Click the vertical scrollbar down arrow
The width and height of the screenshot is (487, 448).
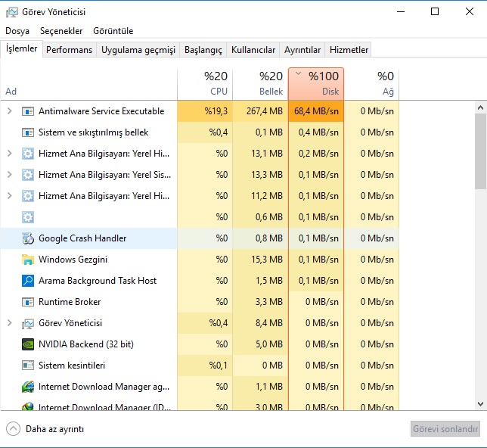click(x=480, y=405)
